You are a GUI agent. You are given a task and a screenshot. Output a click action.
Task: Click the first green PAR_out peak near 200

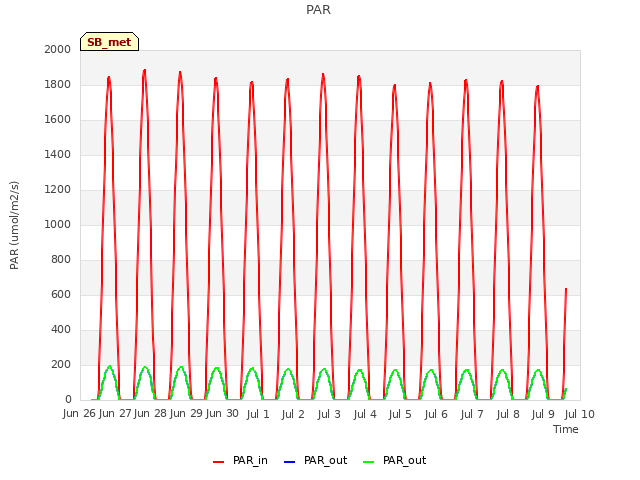(109, 367)
